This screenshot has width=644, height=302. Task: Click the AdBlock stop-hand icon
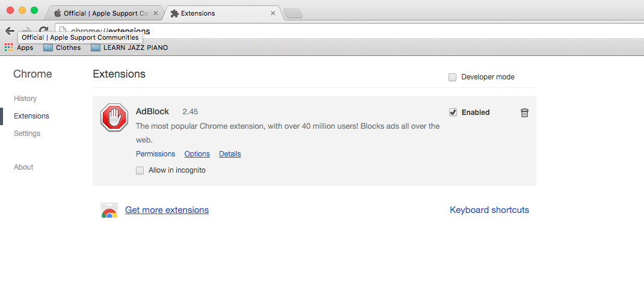114,117
